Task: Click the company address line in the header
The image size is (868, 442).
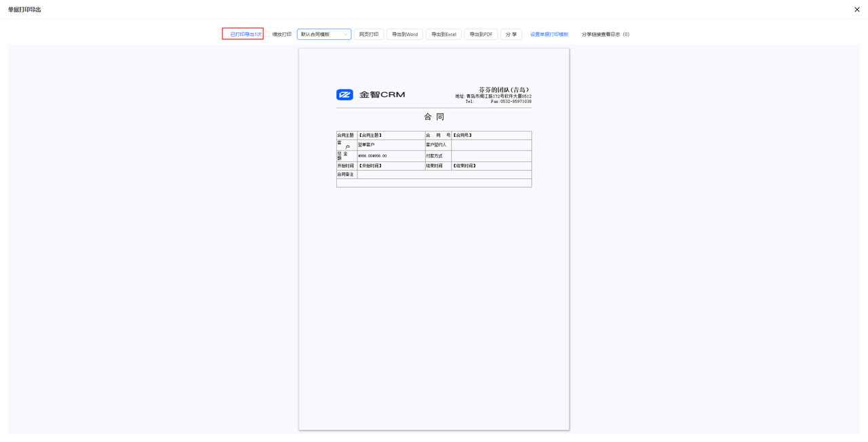Action: coord(493,96)
